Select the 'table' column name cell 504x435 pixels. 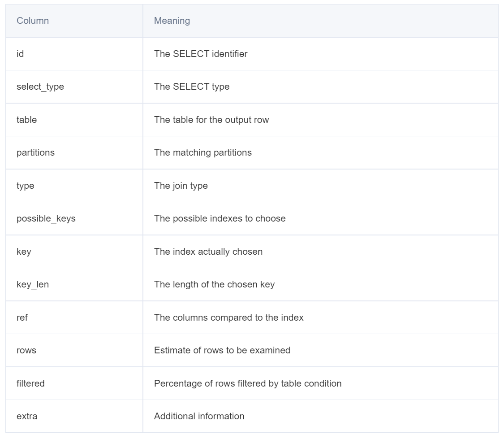point(74,120)
